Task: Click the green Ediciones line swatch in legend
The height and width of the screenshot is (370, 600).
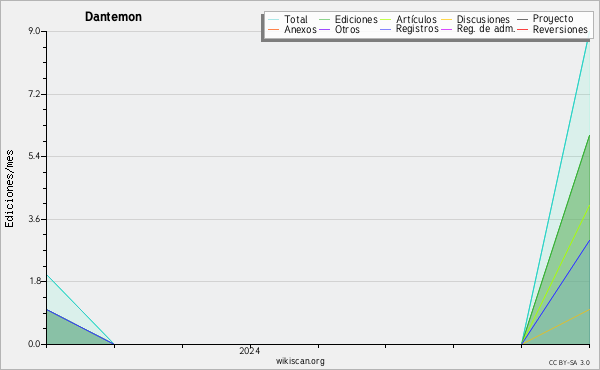Action: (324, 19)
